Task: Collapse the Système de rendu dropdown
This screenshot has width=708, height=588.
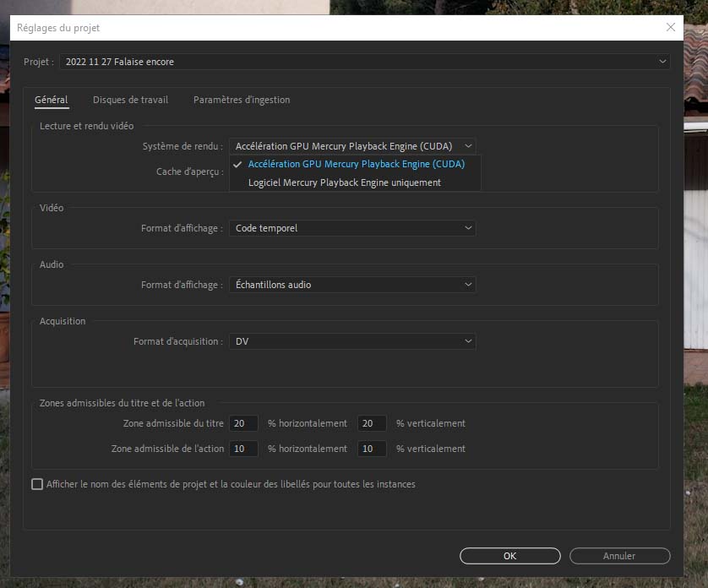Action: tap(352, 146)
